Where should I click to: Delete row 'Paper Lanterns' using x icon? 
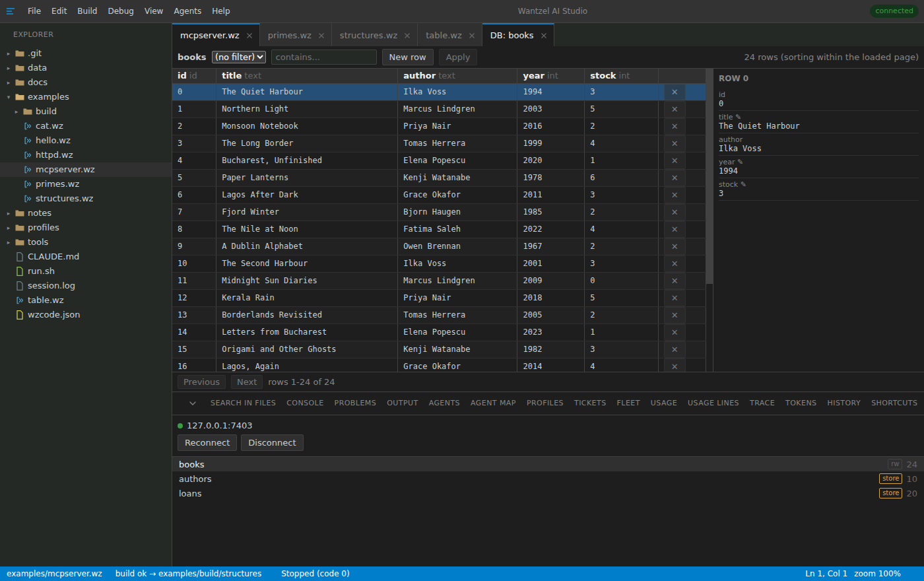point(675,178)
